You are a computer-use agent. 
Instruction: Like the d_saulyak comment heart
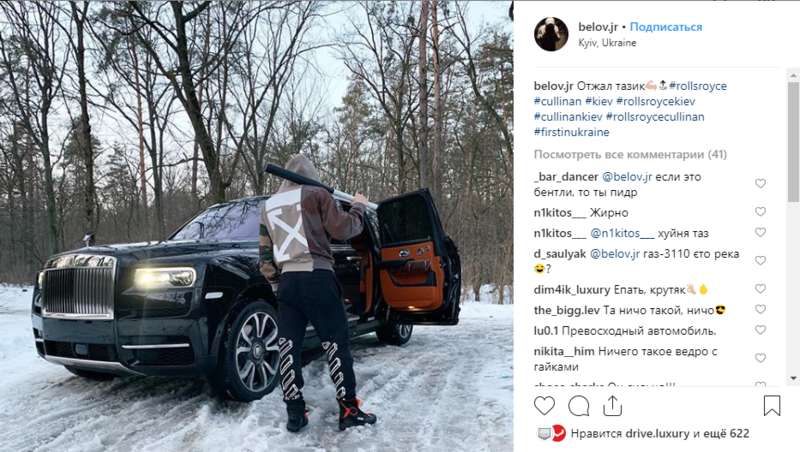point(760,260)
